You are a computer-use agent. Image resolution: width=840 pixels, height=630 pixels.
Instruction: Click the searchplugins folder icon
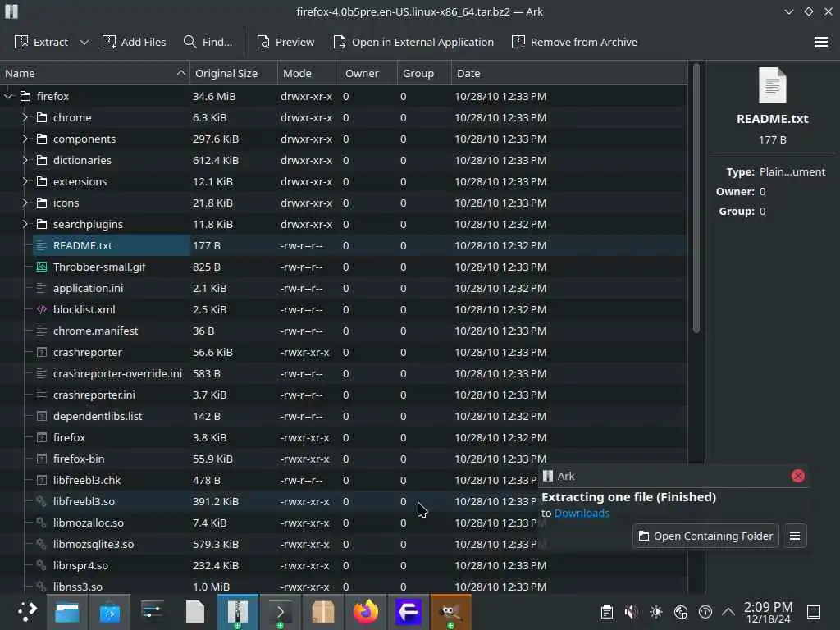[x=42, y=225]
